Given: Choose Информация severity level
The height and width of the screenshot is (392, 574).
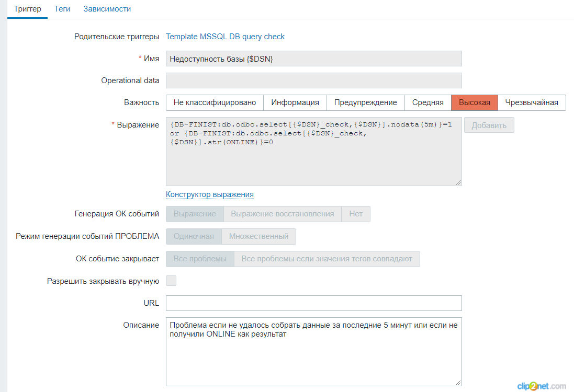Looking at the screenshot, I should coord(295,102).
